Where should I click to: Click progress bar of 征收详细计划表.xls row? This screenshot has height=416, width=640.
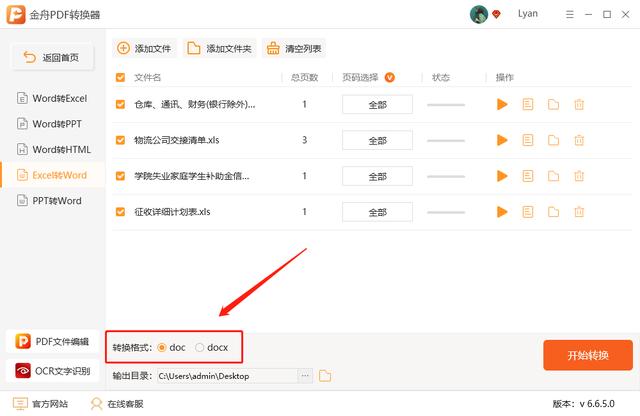(x=446, y=212)
